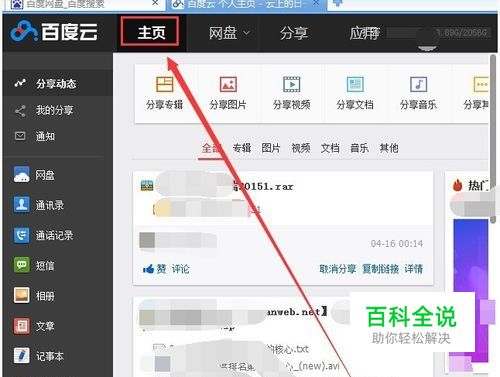Select the 全部 filter tab

[x=211, y=148]
